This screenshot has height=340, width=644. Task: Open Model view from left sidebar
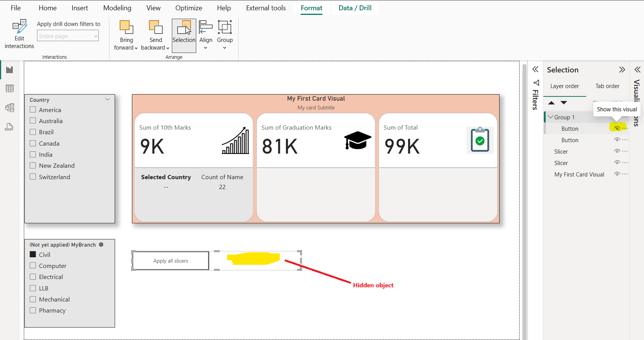tap(10, 107)
